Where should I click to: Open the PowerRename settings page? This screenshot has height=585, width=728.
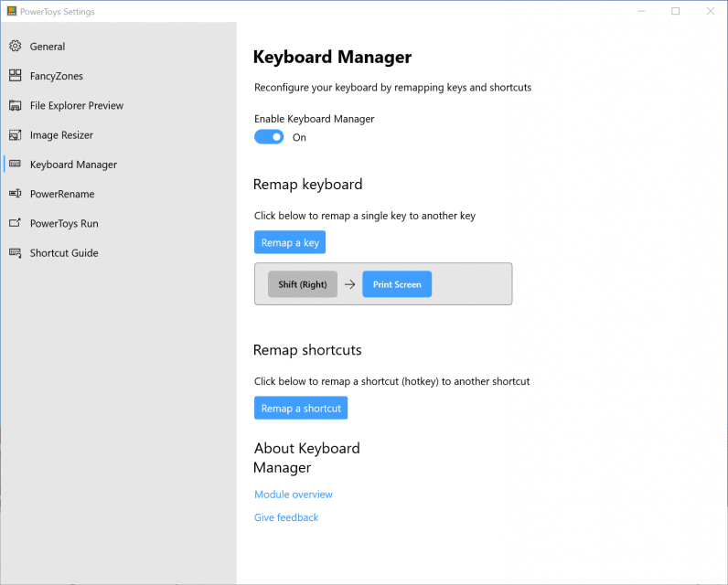[x=62, y=194]
